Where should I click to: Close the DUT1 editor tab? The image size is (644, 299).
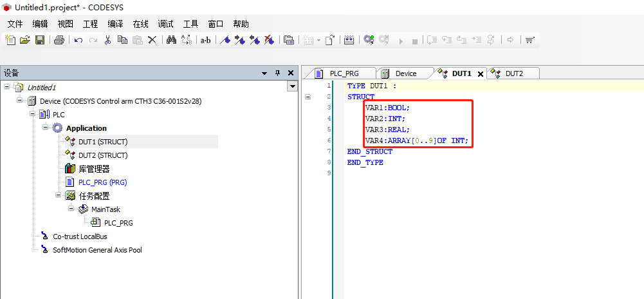tap(481, 74)
